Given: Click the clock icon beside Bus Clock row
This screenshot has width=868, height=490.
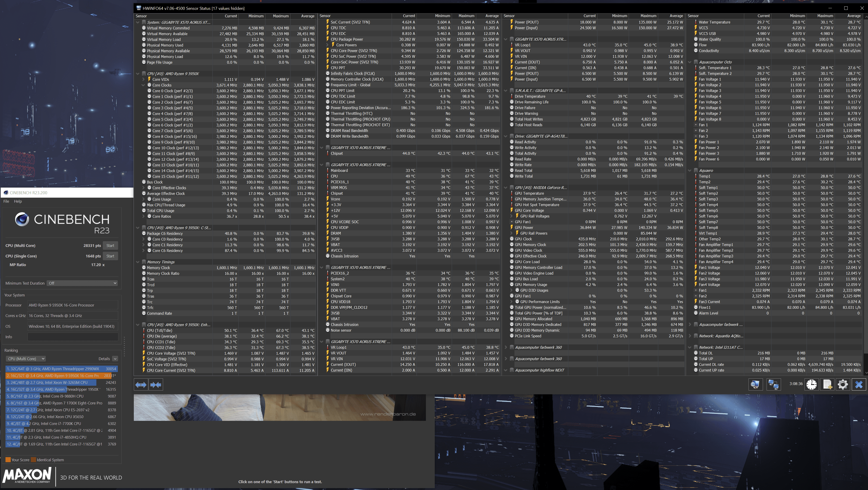Looking at the screenshot, I should [x=144, y=182].
